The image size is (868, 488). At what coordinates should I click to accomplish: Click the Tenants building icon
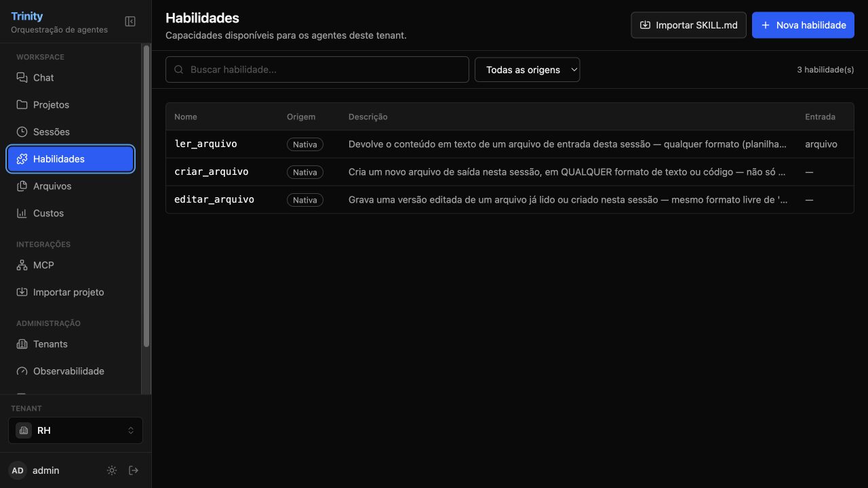pyautogui.click(x=22, y=344)
